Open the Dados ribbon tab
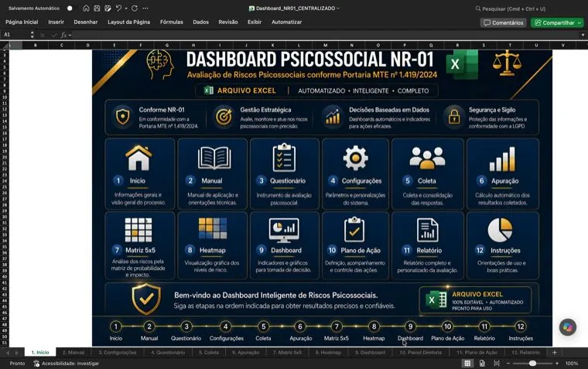This screenshot has height=369, width=588. [x=200, y=22]
